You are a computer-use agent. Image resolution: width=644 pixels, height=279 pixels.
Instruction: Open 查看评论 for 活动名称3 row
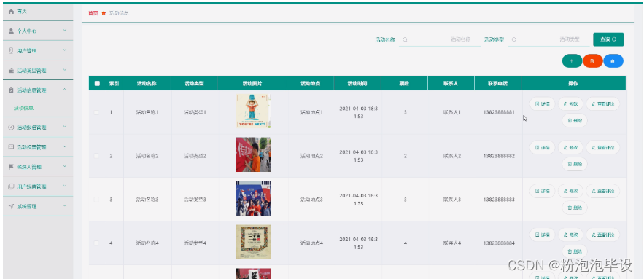point(602,191)
